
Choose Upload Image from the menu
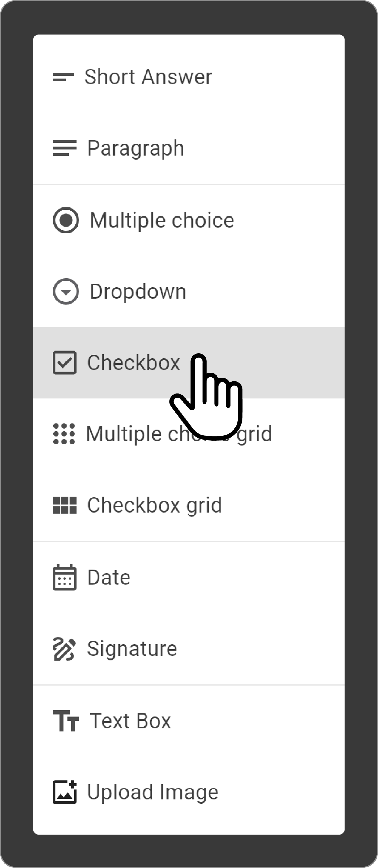pyautogui.click(x=153, y=792)
